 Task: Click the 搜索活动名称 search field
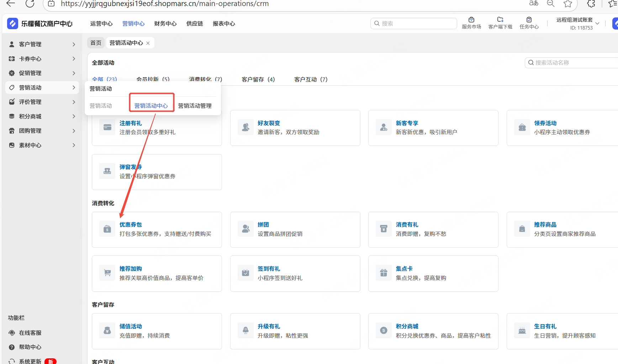[572, 63]
